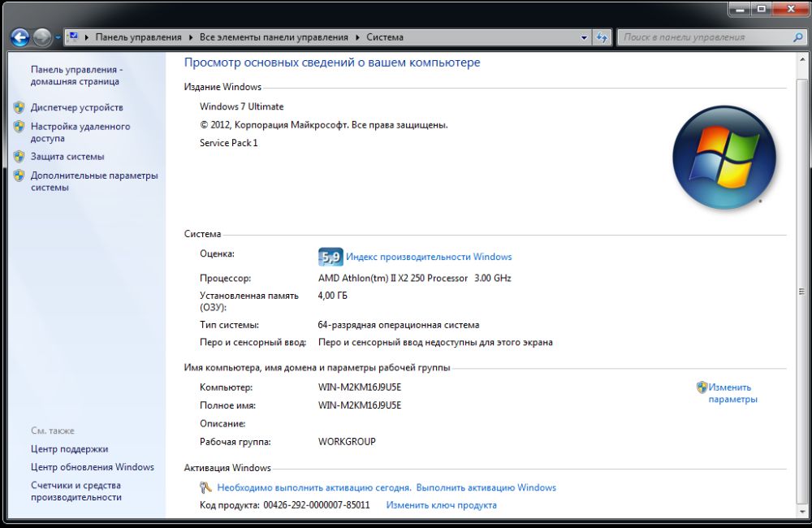Image resolution: width=812 pixels, height=528 pixels.
Task: Open the address bar history dropdown
Action: [584, 37]
